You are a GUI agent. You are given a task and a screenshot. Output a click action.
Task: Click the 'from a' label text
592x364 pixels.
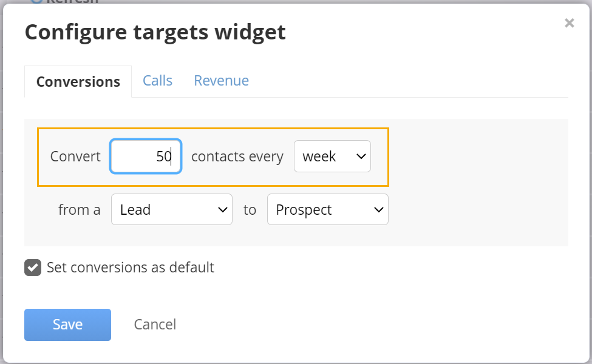(x=80, y=210)
